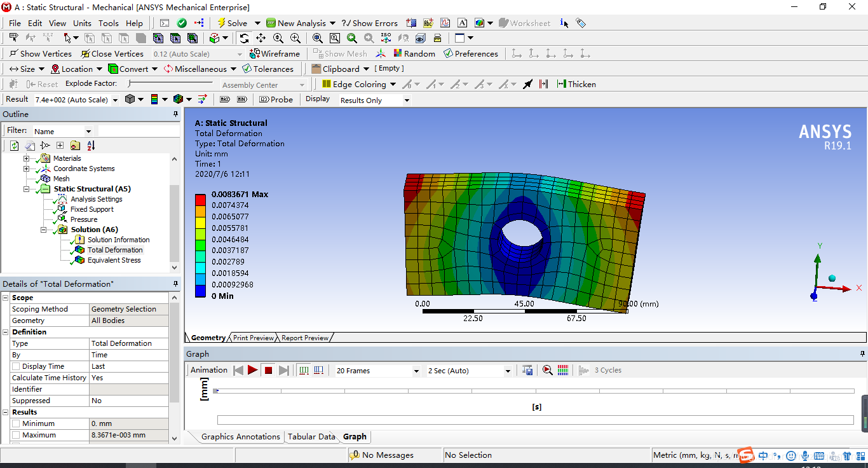
Task: Click the green checkmark toolbar icon
Action: click(x=182, y=23)
